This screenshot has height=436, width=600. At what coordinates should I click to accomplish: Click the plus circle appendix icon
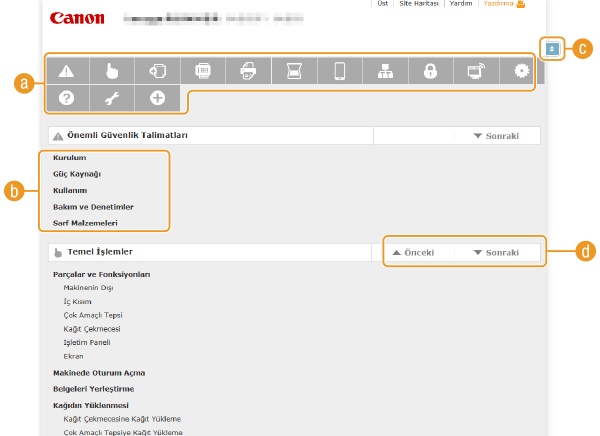pyautogui.click(x=157, y=98)
